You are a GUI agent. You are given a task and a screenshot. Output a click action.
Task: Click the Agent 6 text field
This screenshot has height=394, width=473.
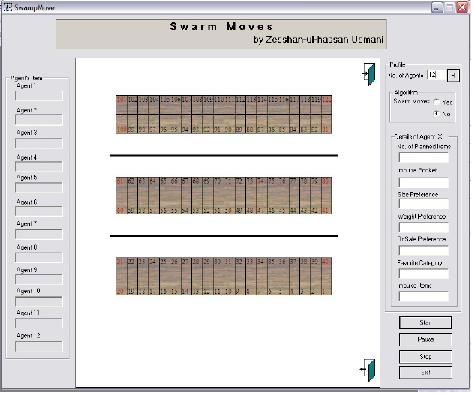point(39,211)
